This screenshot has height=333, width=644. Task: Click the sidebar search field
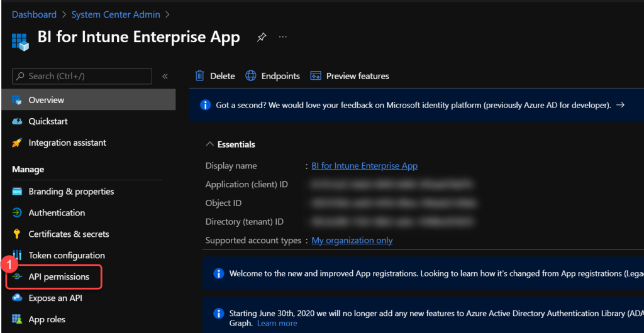82,76
